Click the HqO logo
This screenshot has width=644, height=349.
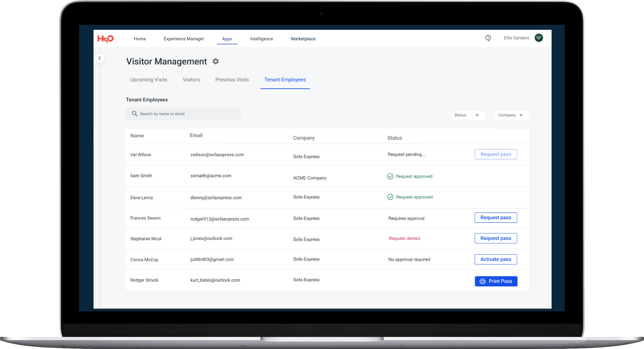click(105, 39)
